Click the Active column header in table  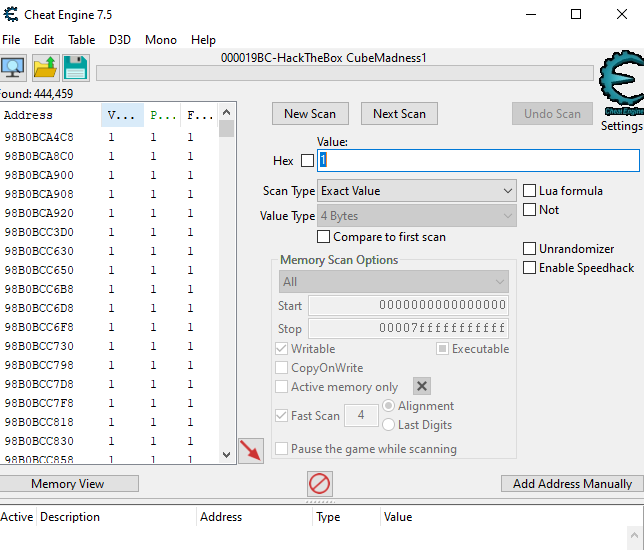point(17,517)
